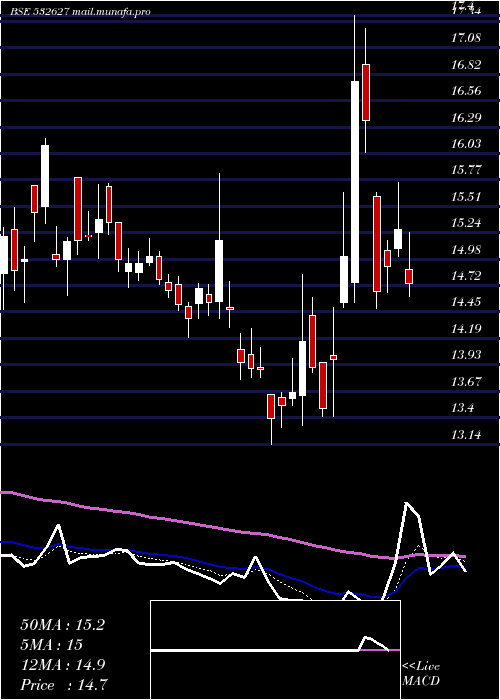Viewport: 500px width, 700px height.
Task: Click the 16.29 price axis label
Action: 466,118
